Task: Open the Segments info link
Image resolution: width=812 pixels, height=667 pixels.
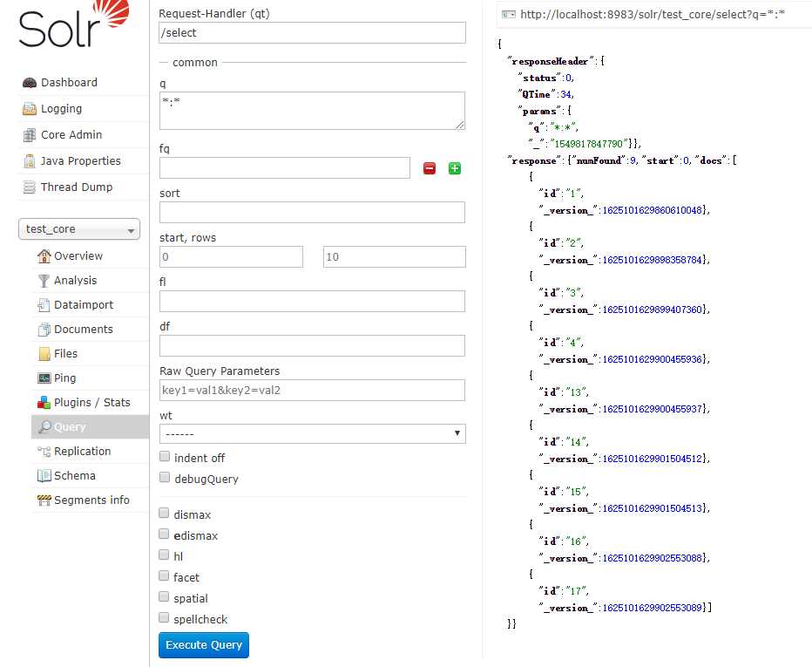Action: click(x=91, y=500)
